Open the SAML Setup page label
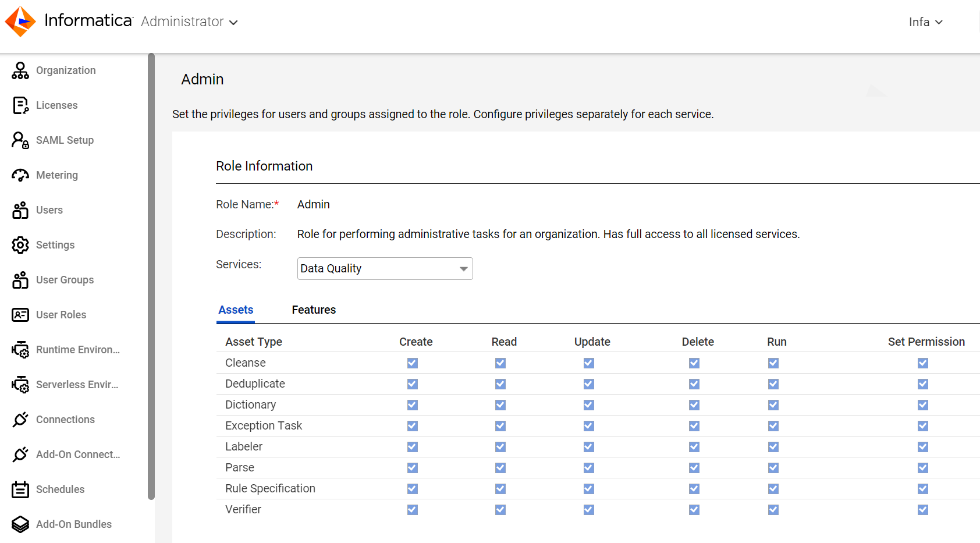The height and width of the screenshot is (543, 980). point(65,140)
